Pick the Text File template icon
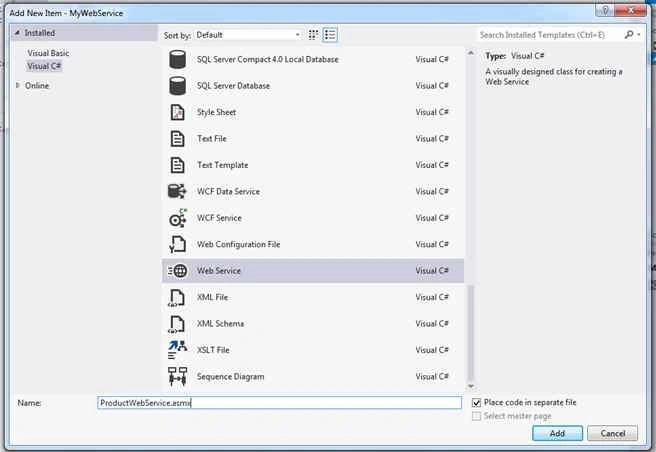Screen dimensions: 656x452 (x=177, y=139)
